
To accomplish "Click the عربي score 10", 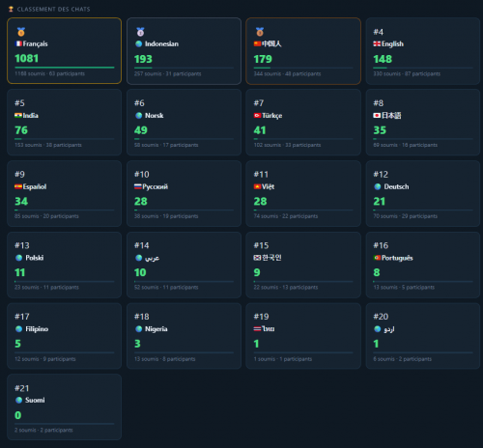I will click(x=140, y=272).
